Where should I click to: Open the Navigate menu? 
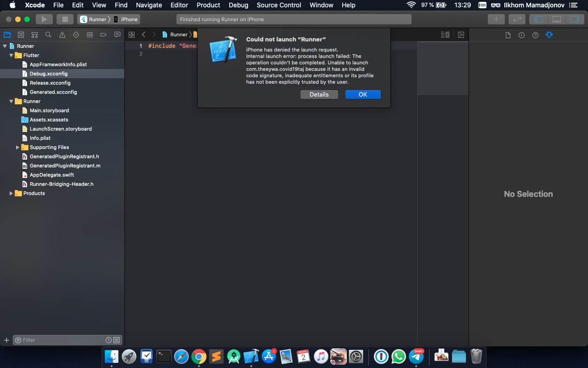click(x=149, y=5)
